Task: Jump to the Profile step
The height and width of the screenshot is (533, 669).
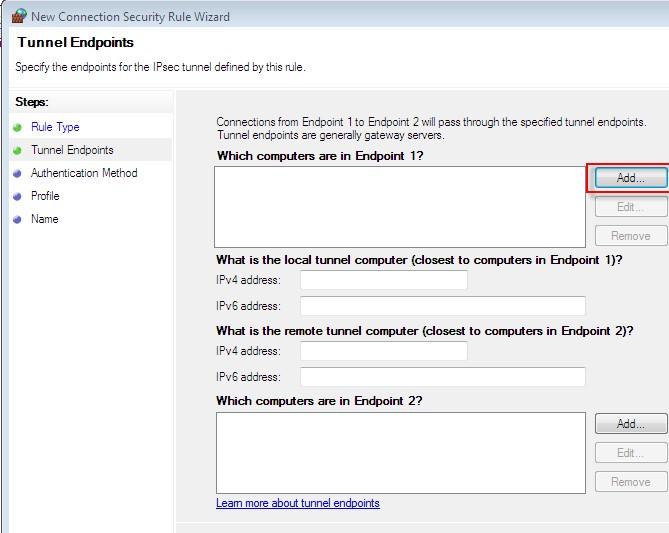Action: coord(45,196)
